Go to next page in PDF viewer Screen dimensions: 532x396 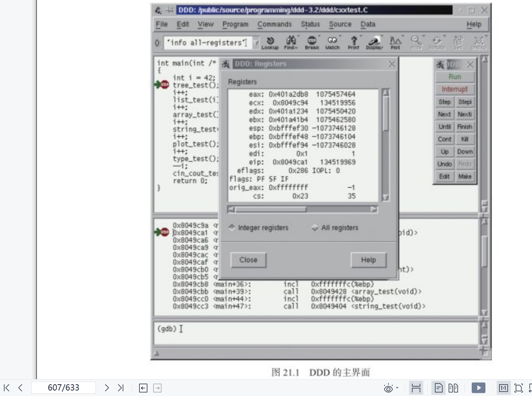(x=106, y=388)
